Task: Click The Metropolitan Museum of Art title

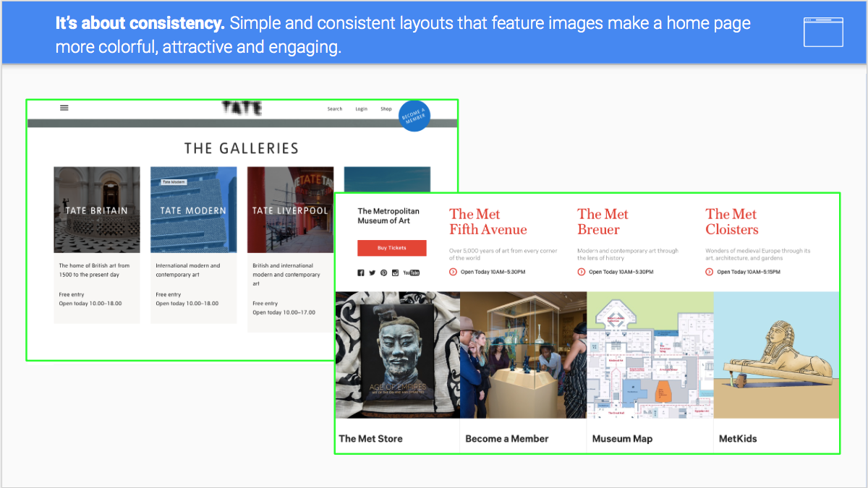Action: click(x=388, y=216)
